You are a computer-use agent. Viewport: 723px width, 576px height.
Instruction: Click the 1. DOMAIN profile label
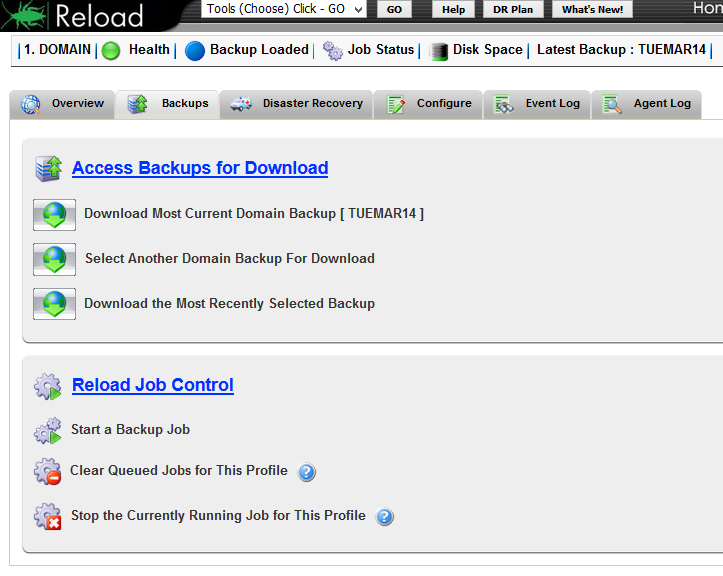click(x=57, y=50)
